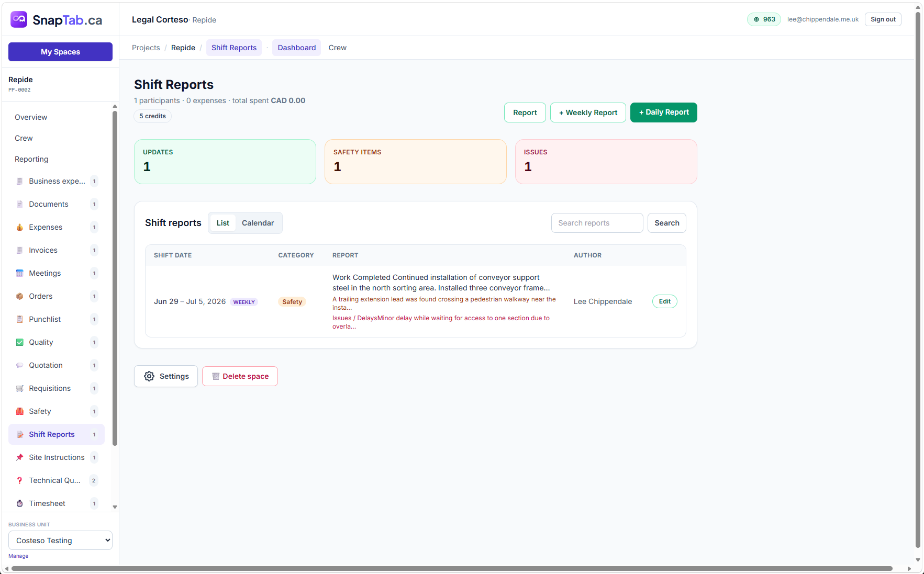Click the Meetings calendar icon
Viewport: 924px width, 574px height.
click(x=19, y=273)
